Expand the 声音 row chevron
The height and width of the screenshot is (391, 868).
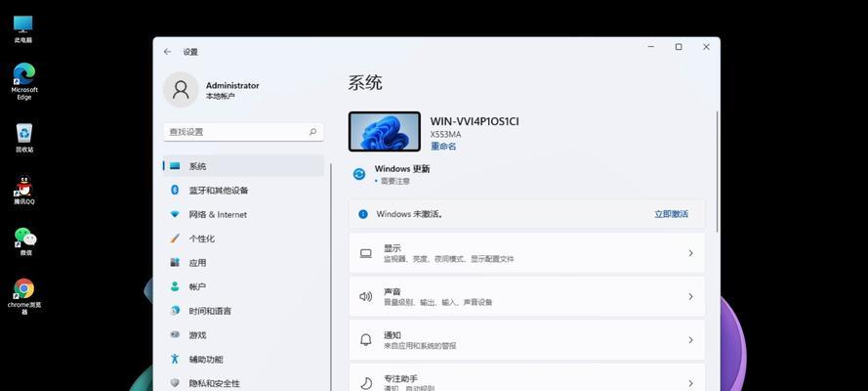(x=690, y=297)
